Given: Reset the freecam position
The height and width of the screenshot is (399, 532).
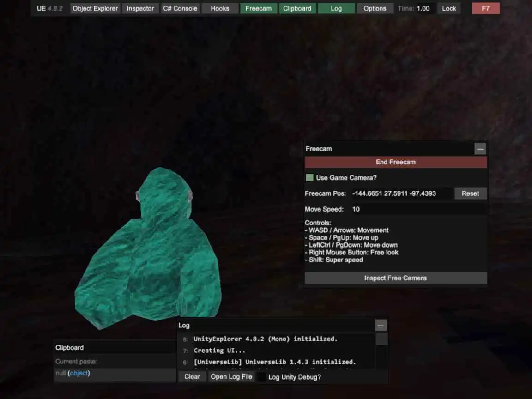Looking at the screenshot, I should coord(470,193).
